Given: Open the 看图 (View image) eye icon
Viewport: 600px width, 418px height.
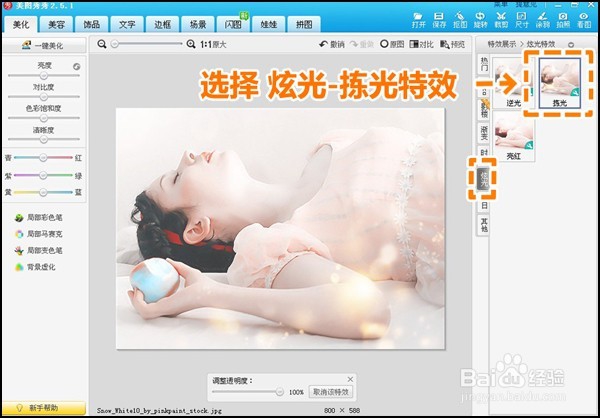Looking at the screenshot, I should pos(584,20).
